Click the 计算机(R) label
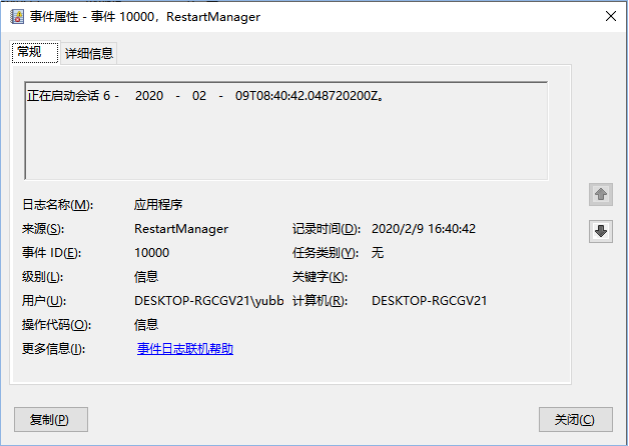629x446 pixels. [x=320, y=301]
